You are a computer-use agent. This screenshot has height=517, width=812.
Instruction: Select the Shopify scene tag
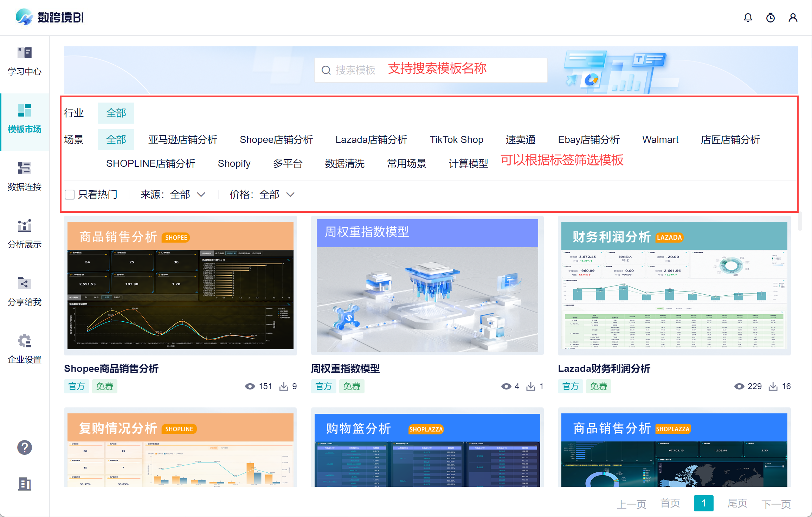[x=234, y=164]
